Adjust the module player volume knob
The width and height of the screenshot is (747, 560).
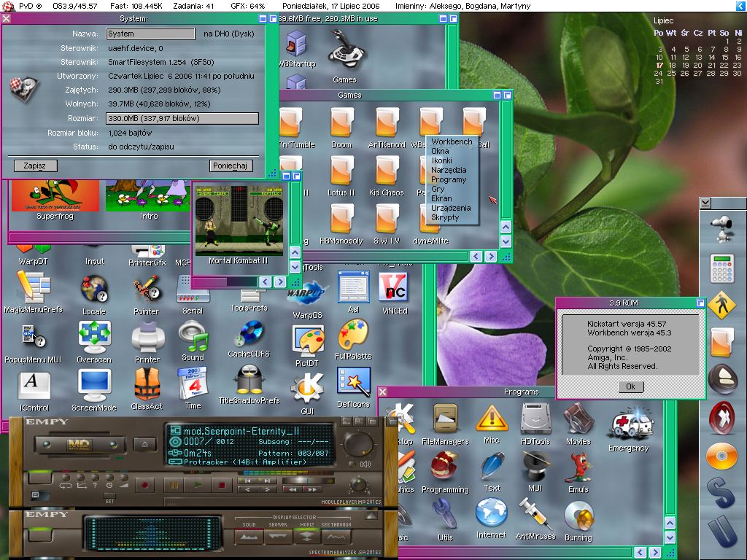358,443
